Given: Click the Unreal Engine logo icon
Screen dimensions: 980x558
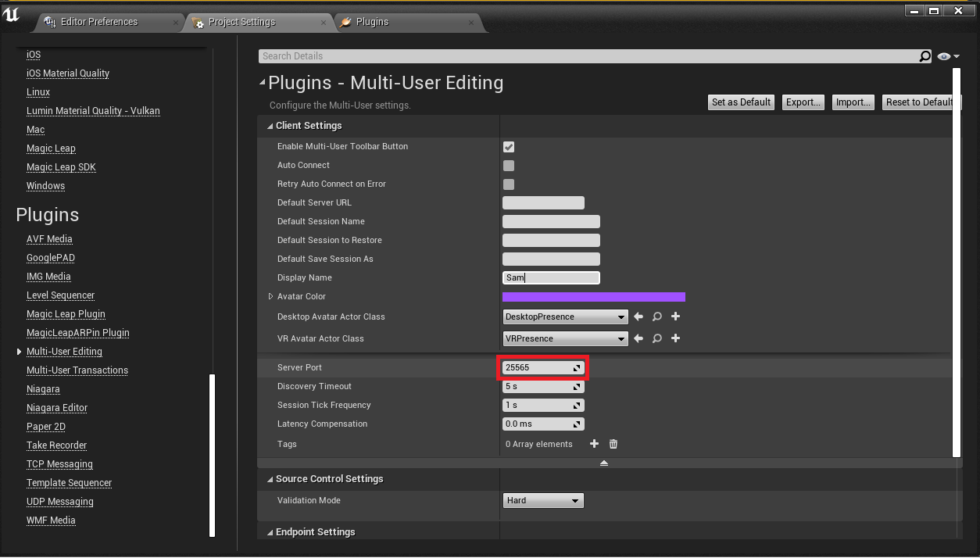Looking at the screenshot, I should point(12,15).
